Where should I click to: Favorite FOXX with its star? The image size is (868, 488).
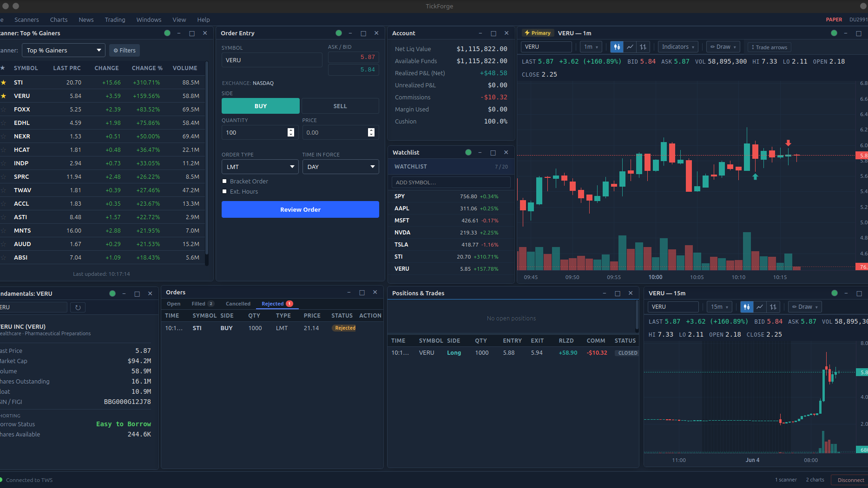3,109
